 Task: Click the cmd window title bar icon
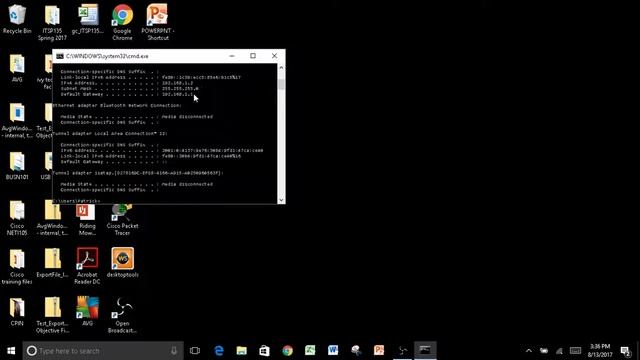(60, 56)
